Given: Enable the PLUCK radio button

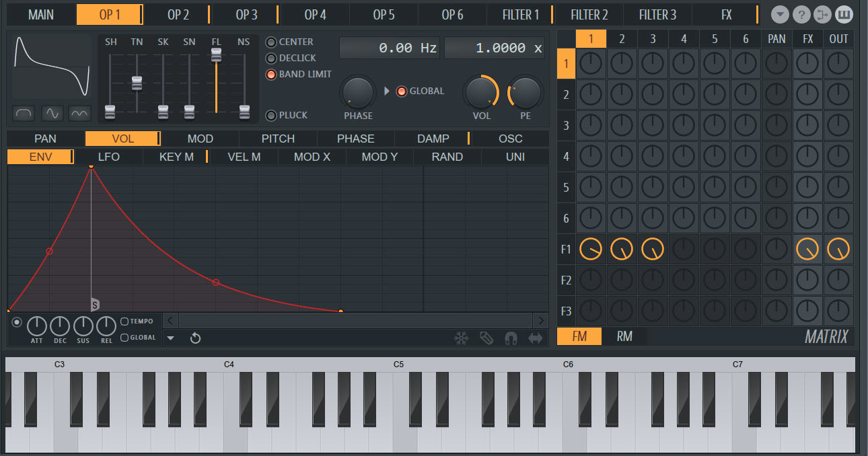Looking at the screenshot, I should point(272,115).
